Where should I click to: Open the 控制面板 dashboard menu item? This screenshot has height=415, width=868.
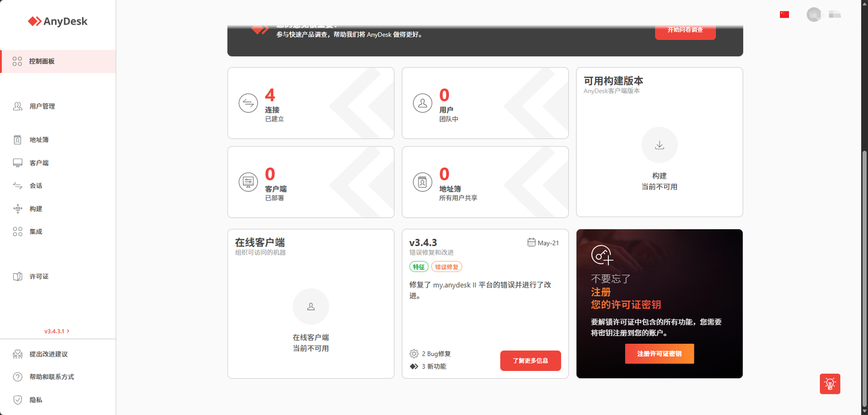pyautogui.click(x=58, y=62)
